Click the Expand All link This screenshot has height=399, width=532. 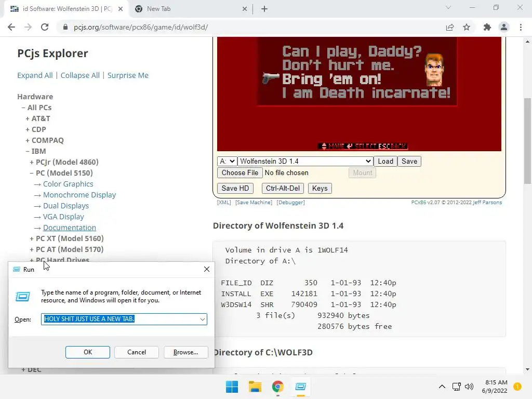pyautogui.click(x=35, y=75)
